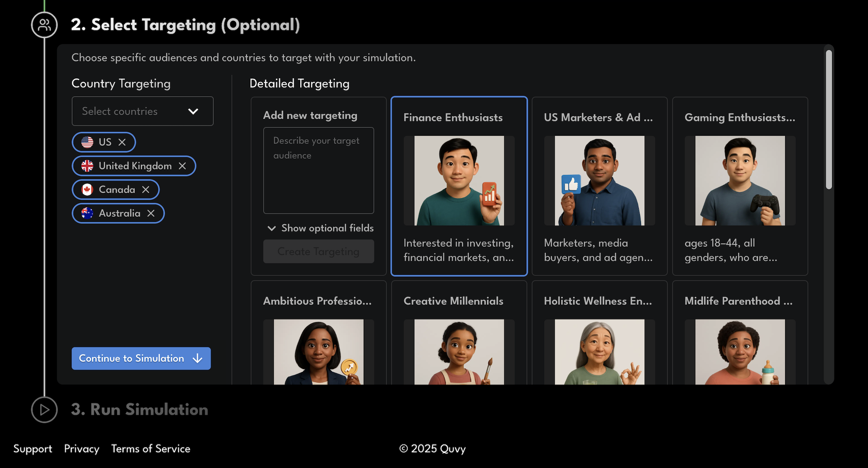Toggle Finance Enthusiasts audience card

(x=459, y=186)
